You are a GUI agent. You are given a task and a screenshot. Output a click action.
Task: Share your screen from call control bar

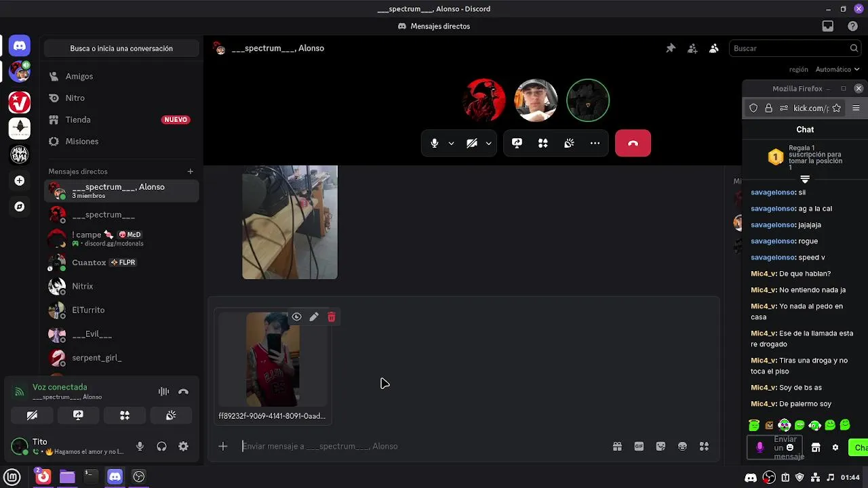coord(517,143)
